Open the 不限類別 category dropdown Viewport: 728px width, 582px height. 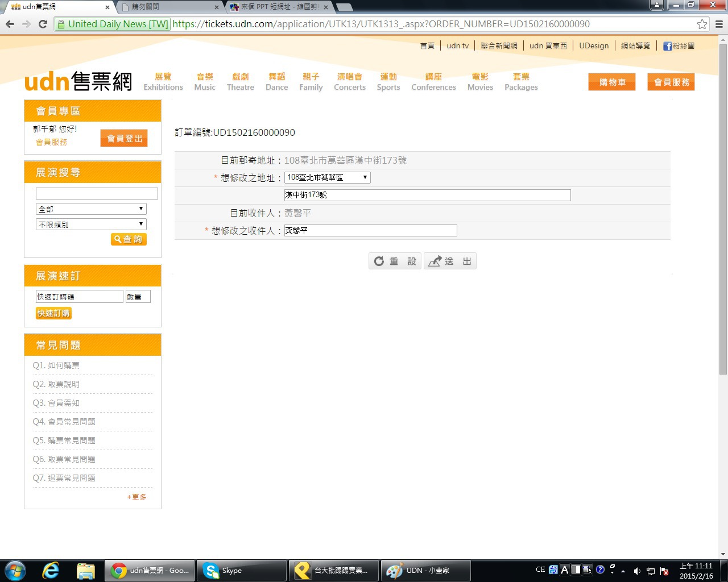pyautogui.click(x=91, y=225)
